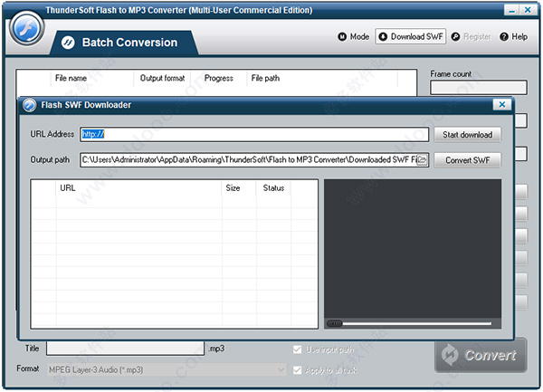The image size is (543, 392).
Task: Click the Batch Conversion tab icon
Action: pos(68,43)
